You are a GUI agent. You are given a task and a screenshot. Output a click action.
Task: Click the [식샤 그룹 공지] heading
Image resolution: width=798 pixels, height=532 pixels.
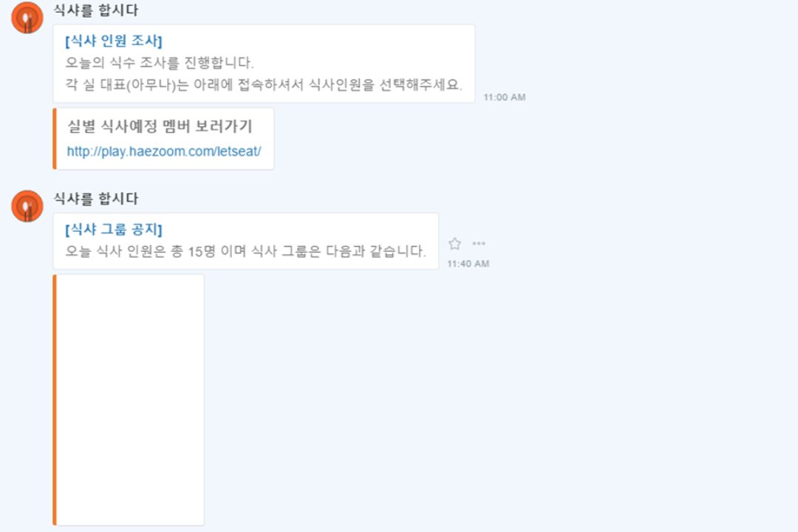click(114, 229)
